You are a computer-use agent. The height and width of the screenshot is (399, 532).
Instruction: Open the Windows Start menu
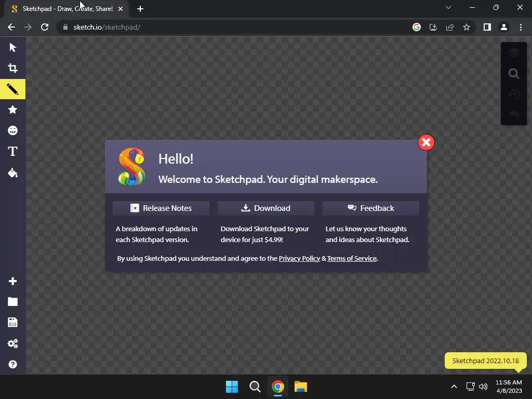point(232,387)
